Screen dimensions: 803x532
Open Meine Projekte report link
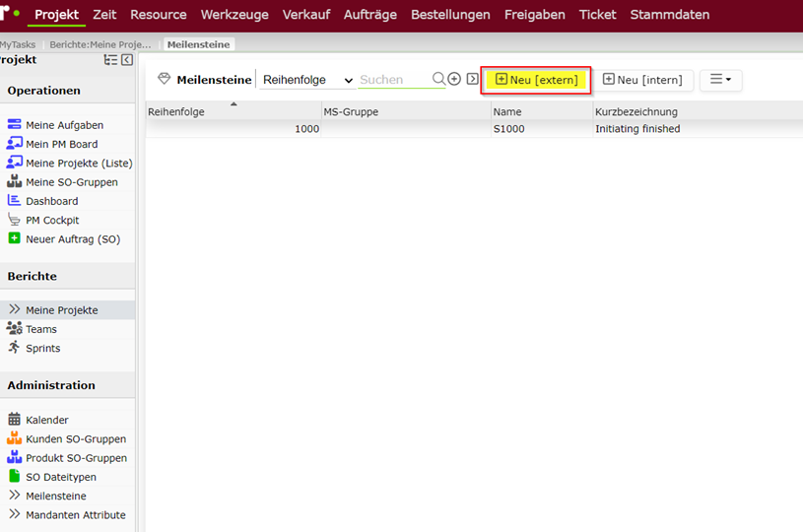(62, 310)
